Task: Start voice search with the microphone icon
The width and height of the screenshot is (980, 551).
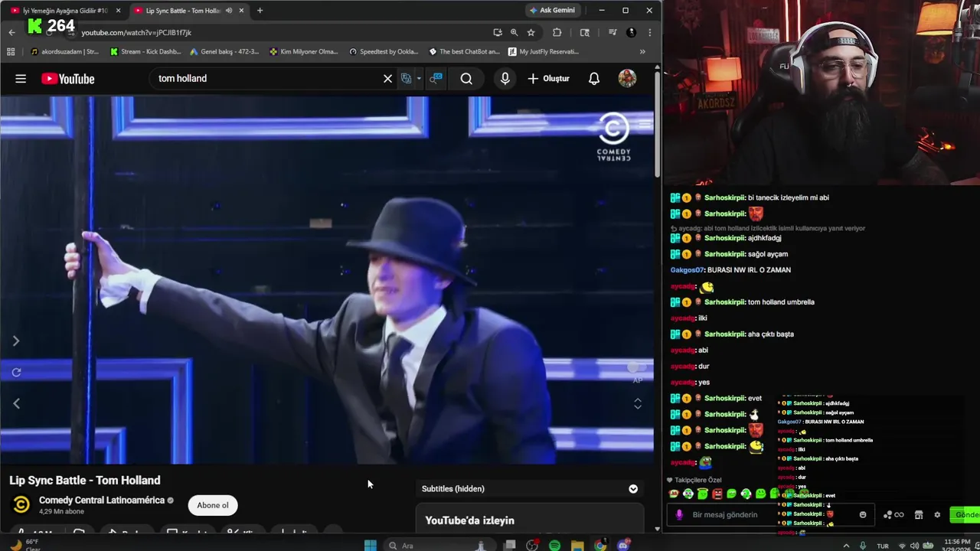Action: 505,79
